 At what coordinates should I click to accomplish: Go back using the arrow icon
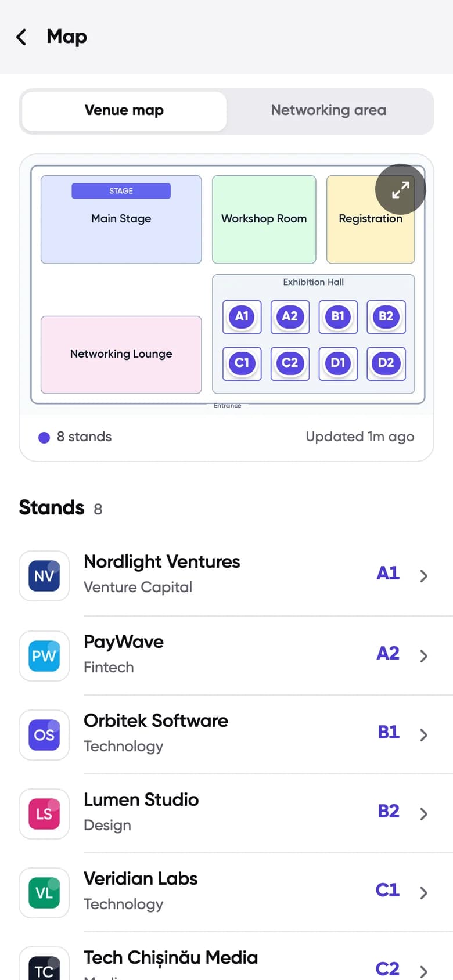pyautogui.click(x=21, y=37)
